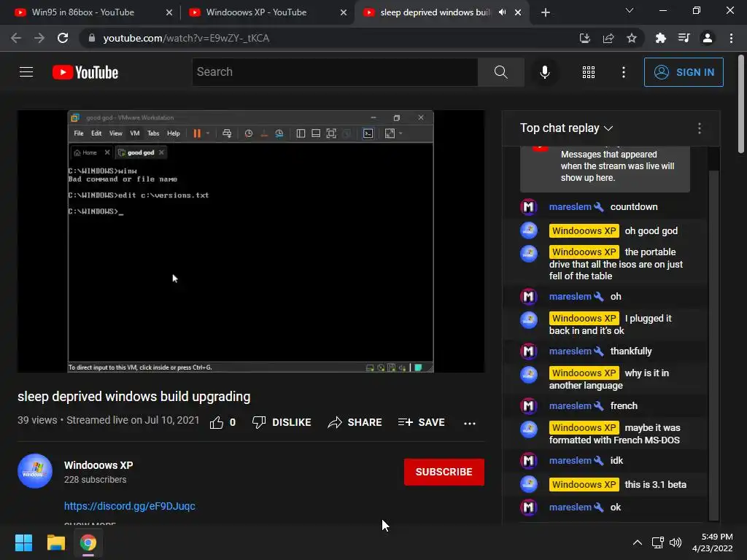Open more actions ellipsis under video
Viewport: 747px width, 560px height.
pyautogui.click(x=470, y=424)
